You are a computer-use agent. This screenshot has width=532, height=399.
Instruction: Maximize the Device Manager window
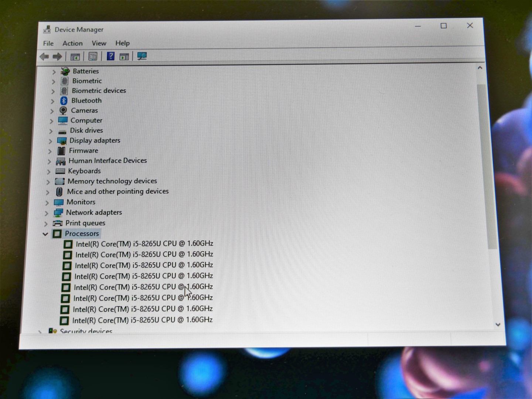click(444, 25)
